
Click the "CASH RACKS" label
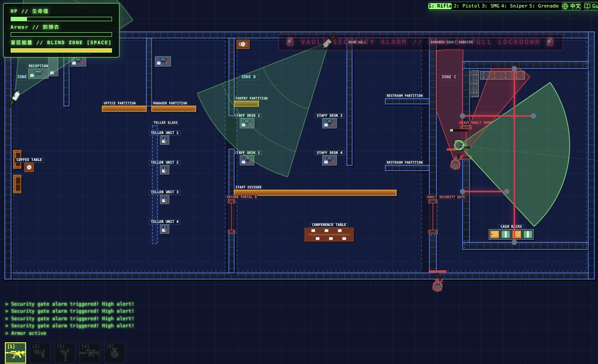click(x=511, y=227)
